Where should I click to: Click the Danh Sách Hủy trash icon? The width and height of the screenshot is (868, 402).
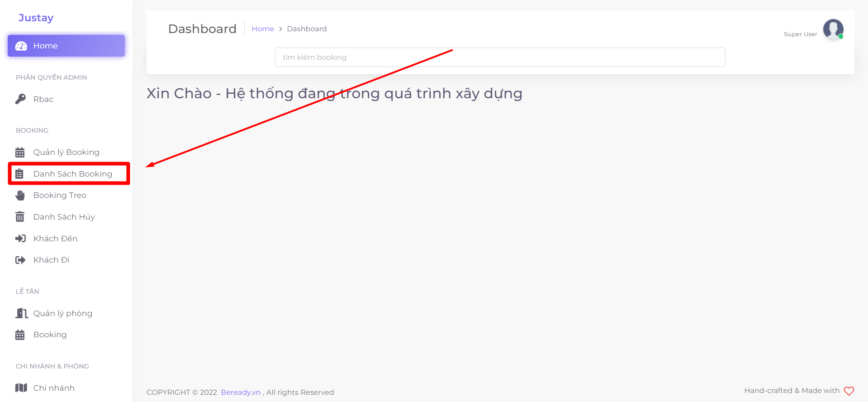[x=20, y=217]
